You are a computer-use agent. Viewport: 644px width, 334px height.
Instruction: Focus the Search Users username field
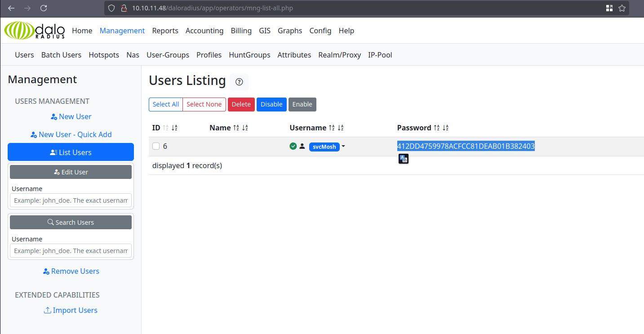71,251
